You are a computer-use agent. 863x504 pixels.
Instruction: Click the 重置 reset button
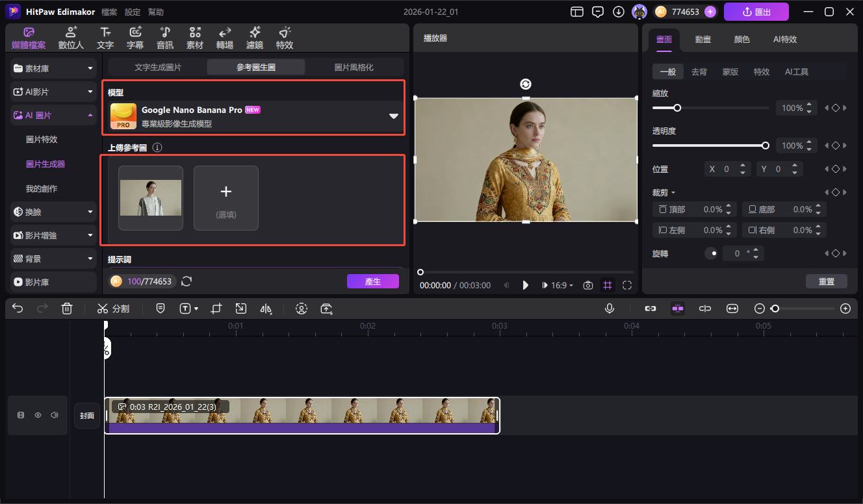pyautogui.click(x=826, y=281)
